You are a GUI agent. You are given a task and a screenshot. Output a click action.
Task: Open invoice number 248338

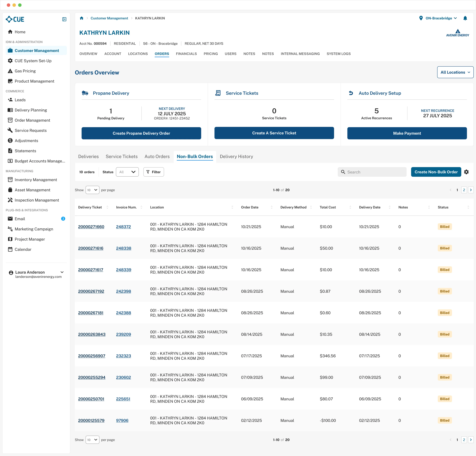(124, 248)
